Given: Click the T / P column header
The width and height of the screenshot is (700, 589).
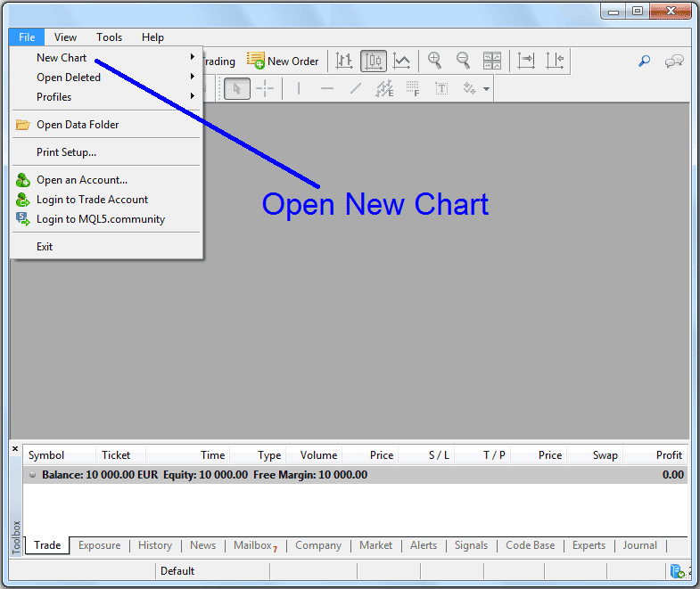Looking at the screenshot, I should (483, 455).
